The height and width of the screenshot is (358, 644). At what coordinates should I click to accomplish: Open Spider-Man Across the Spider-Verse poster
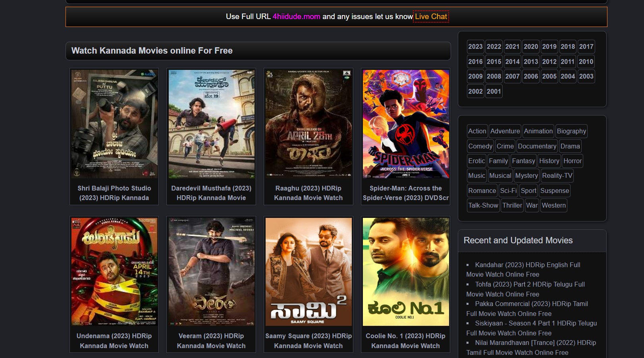[x=406, y=124]
